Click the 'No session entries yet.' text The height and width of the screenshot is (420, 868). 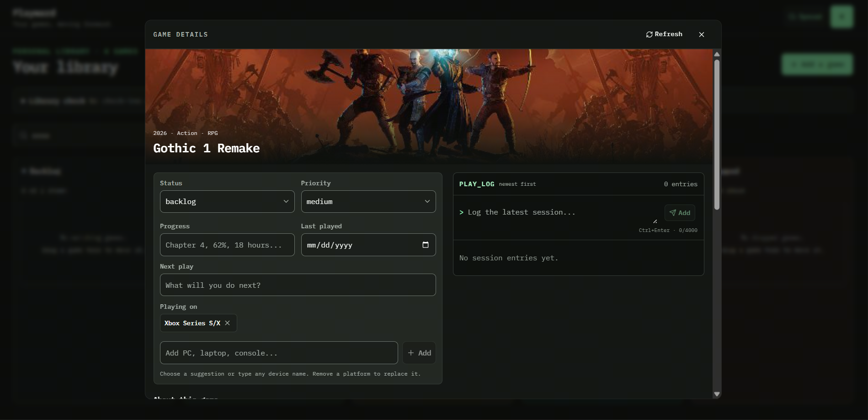click(509, 258)
